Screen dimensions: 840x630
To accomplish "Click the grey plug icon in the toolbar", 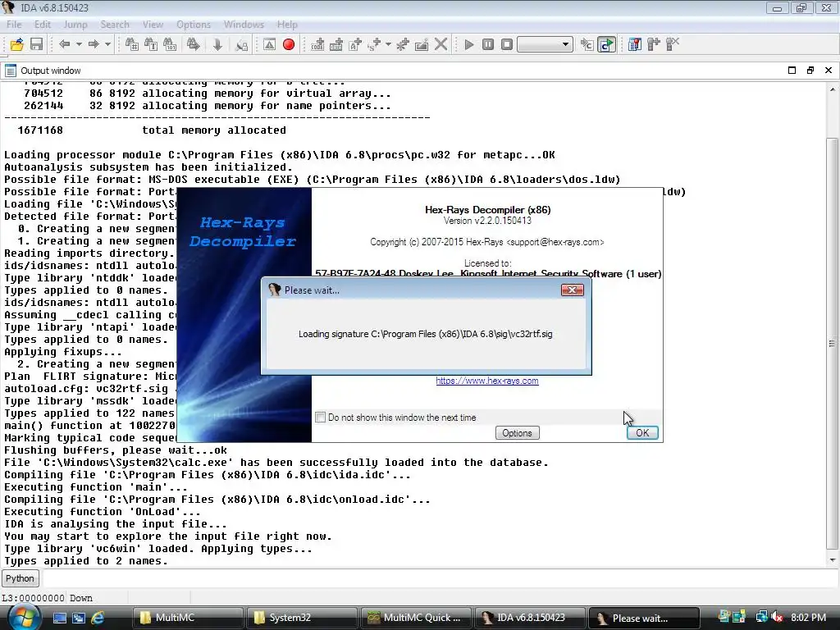I will [654, 44].
